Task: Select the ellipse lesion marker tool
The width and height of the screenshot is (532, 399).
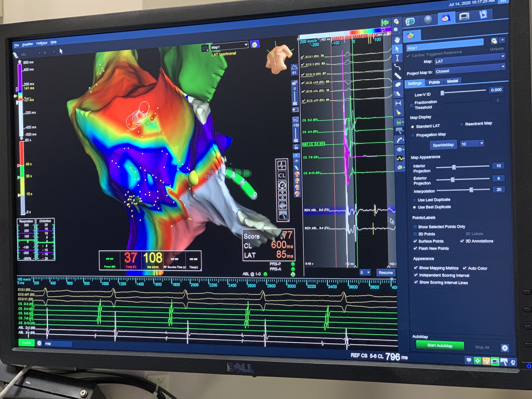Action: click(x=398, y=85)
